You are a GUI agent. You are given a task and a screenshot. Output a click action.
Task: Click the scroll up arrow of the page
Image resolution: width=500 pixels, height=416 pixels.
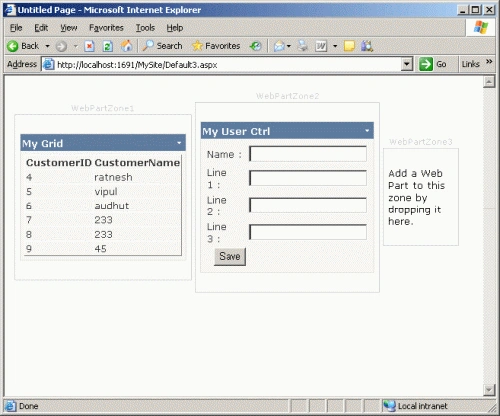(489, 81)
